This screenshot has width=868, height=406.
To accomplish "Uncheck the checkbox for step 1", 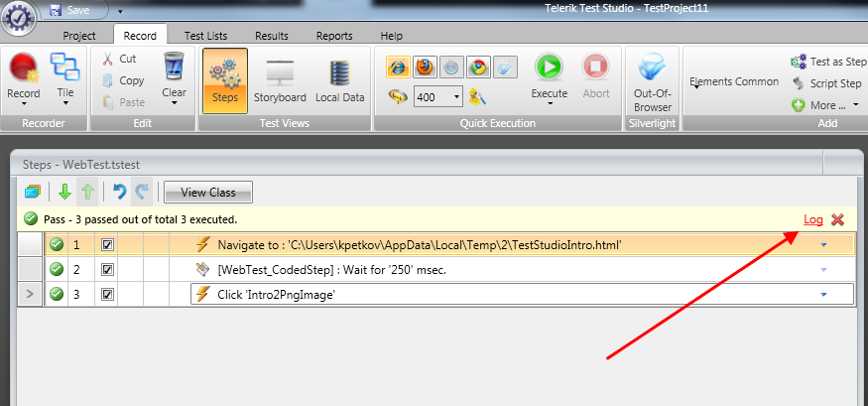I will tap(108, 244).
